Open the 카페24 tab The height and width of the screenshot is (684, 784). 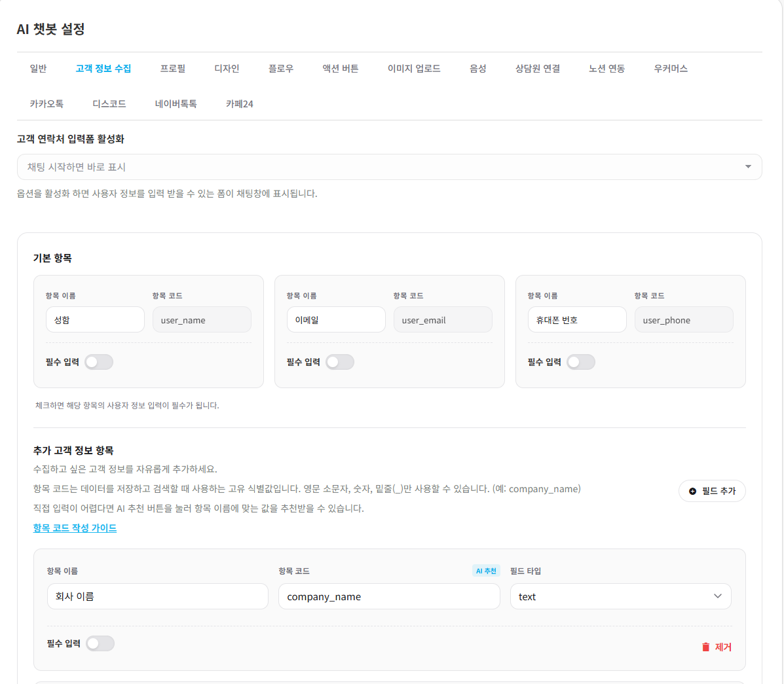tap(240, 104)
